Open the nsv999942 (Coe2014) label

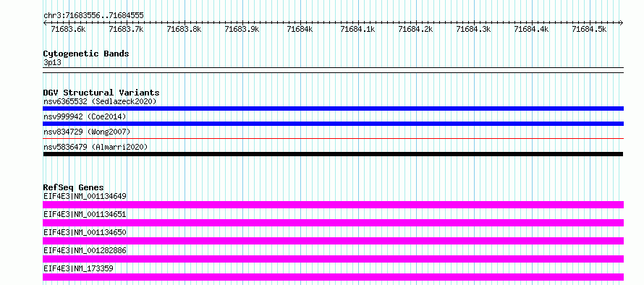click(85, 116)
